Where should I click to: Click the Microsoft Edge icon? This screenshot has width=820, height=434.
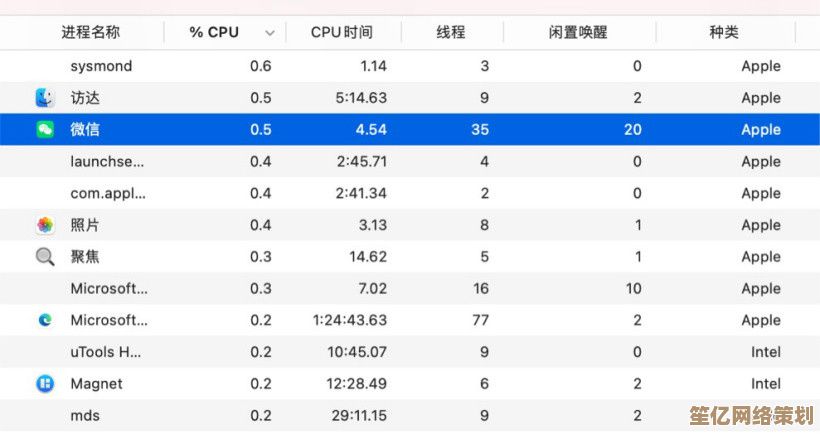tap(45, 320)
